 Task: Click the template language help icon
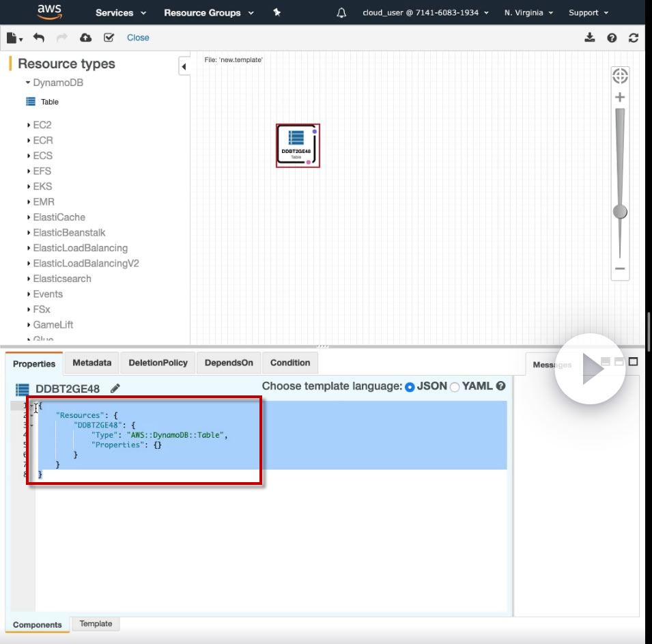click(x=501, y=386)
